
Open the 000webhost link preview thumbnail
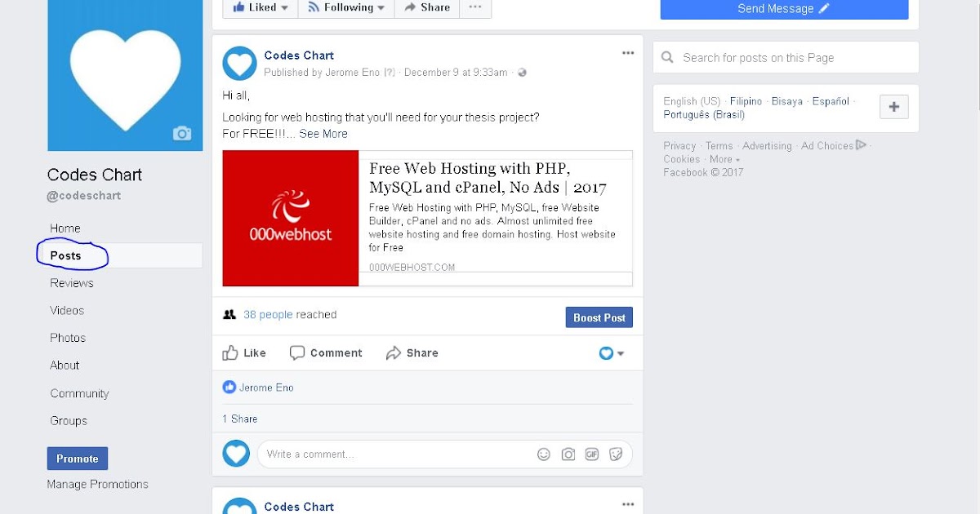pyautogui.click(x=291, y=218)
